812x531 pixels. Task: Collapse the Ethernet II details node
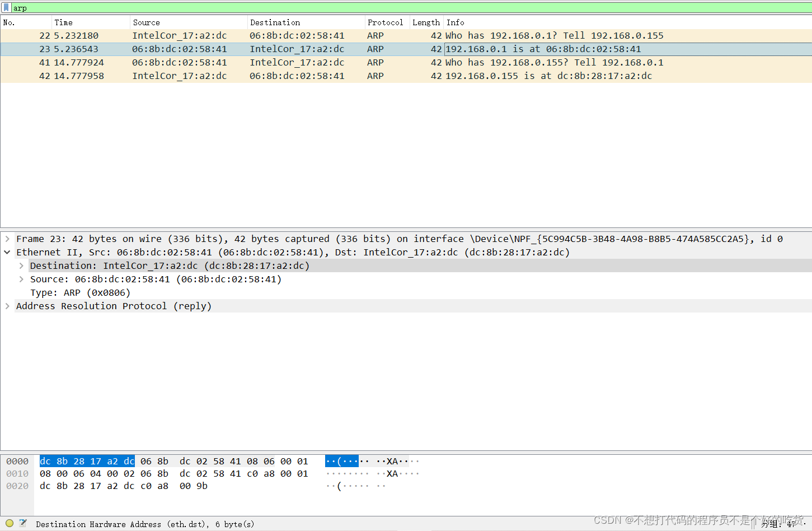tap(7, 252)
